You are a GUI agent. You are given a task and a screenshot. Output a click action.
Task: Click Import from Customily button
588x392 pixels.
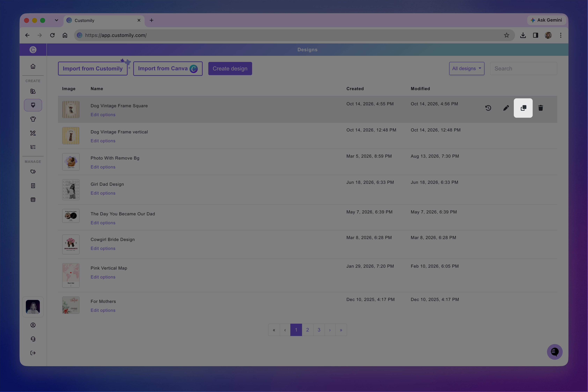[93, 69]
